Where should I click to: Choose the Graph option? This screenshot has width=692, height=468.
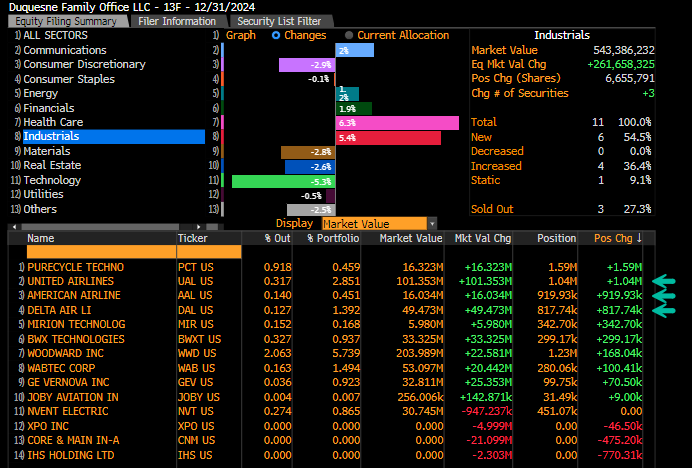[240, 35]
